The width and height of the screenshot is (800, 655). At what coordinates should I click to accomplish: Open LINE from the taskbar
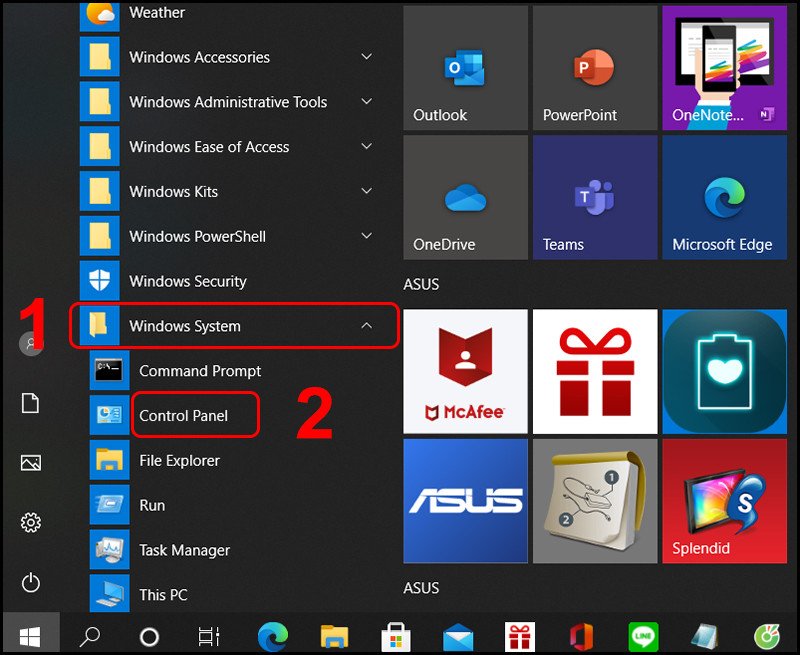643,635
